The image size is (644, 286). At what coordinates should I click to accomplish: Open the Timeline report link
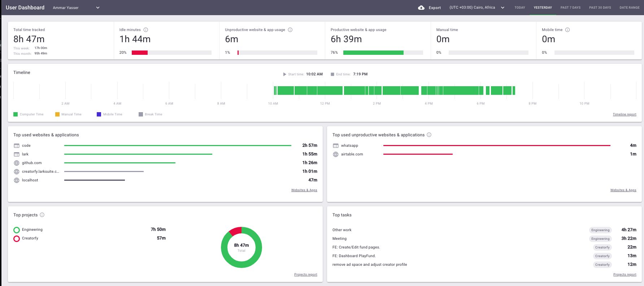(x=624, y=114)
